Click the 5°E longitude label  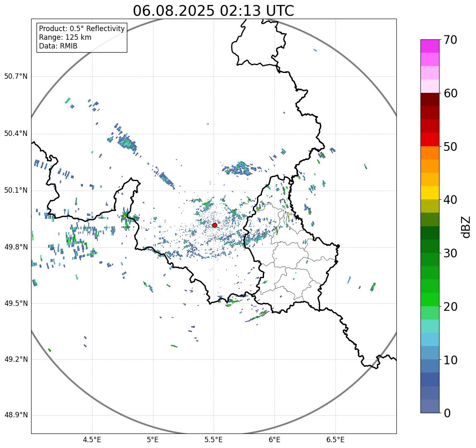(153, 440)
